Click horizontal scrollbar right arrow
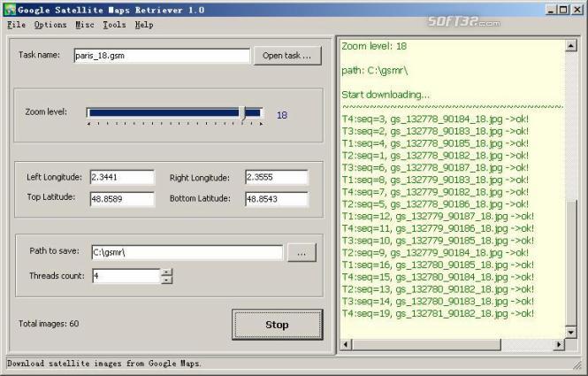The width and height of the screenshot is (588, 376). tap(559, 344)
